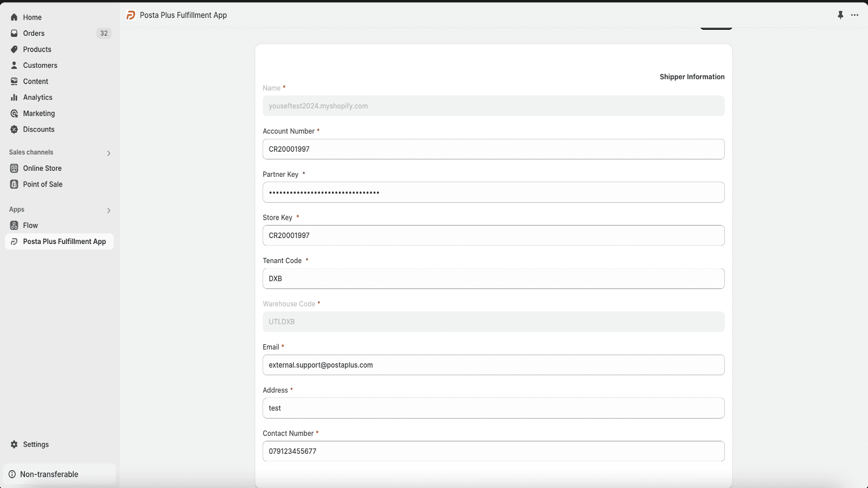The image size is (868, 488).
Task: Open the Content section
Action: [x=35, y=81]
